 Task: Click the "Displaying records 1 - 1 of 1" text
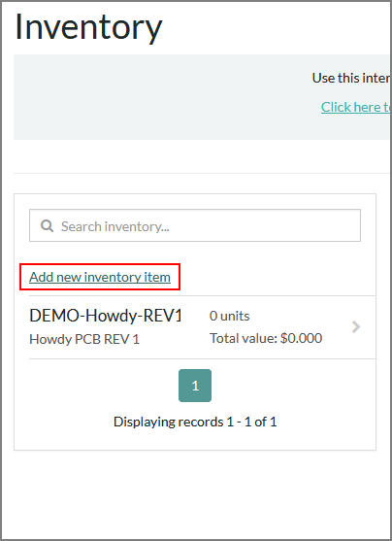click(195, 422)
